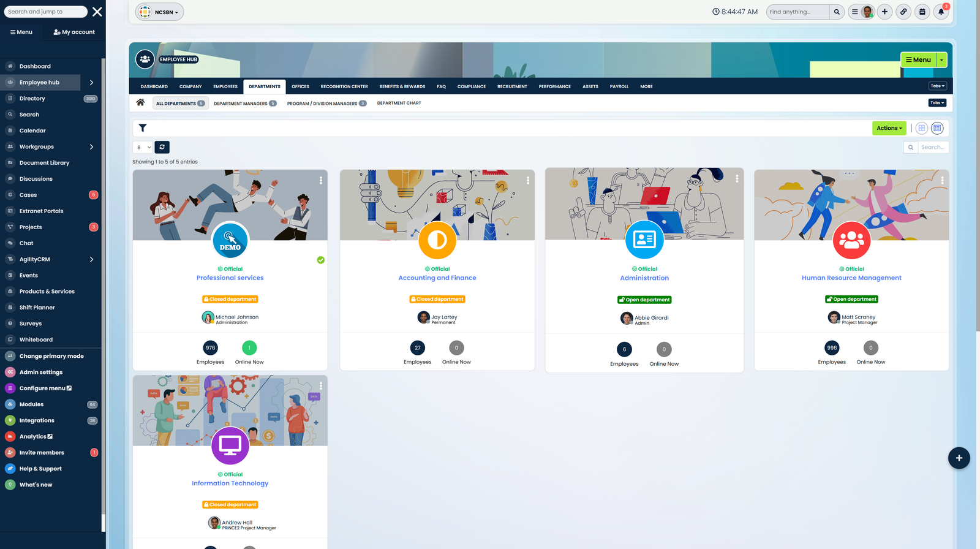Open kebab menu on Professional services card
980x549 pixels.
(320, 180)
